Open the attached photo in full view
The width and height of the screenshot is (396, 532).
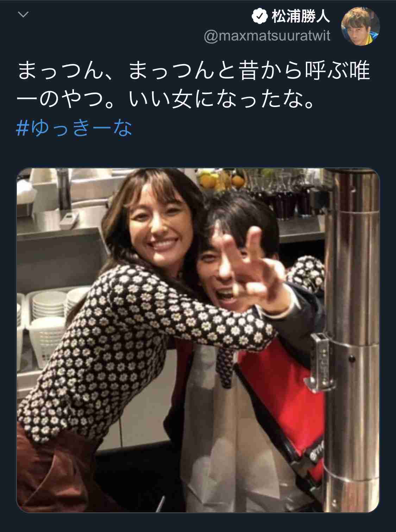tap(198, 340)
